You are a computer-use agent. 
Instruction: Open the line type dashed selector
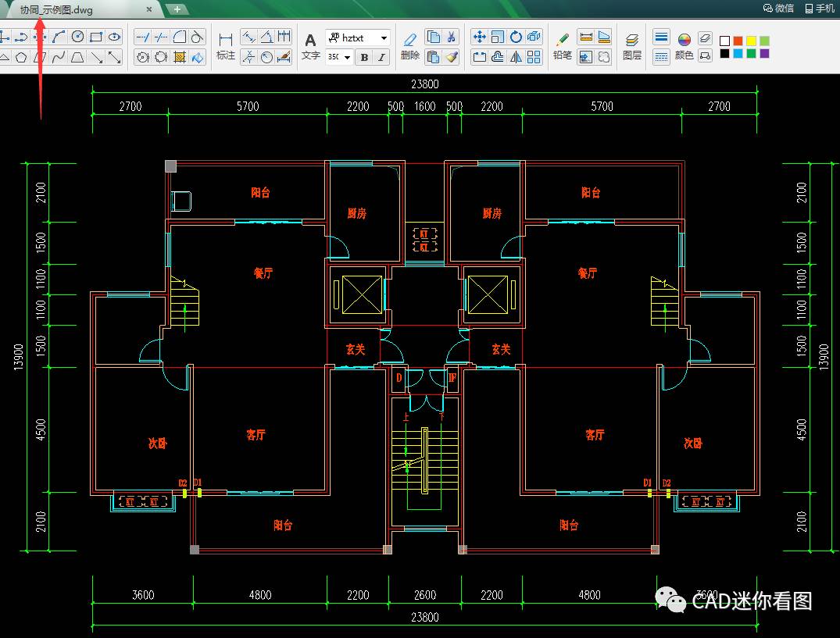coord(662,57)
